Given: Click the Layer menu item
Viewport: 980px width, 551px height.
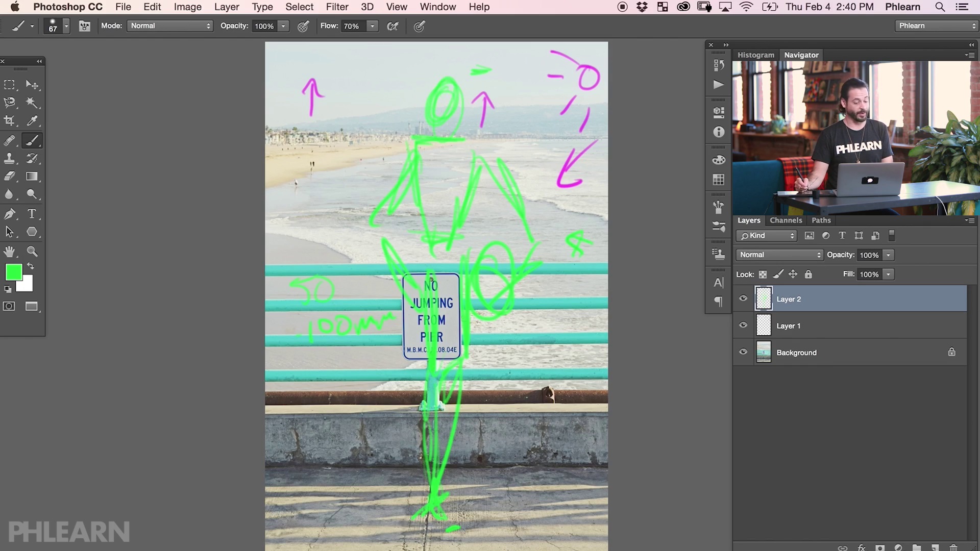Looking at the screenshot, I should (226, 7).
